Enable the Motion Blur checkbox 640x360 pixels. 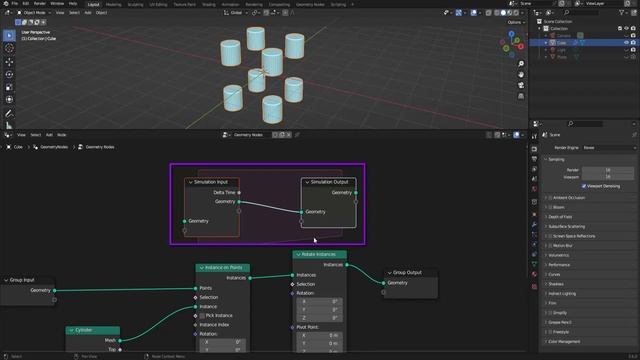tap(550, 246)
